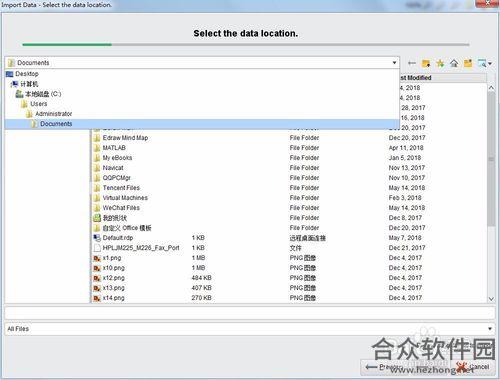Click the 远程桌面连接 type cell
The height and width of the screenshot is (380, 500).
click(308, 238)
